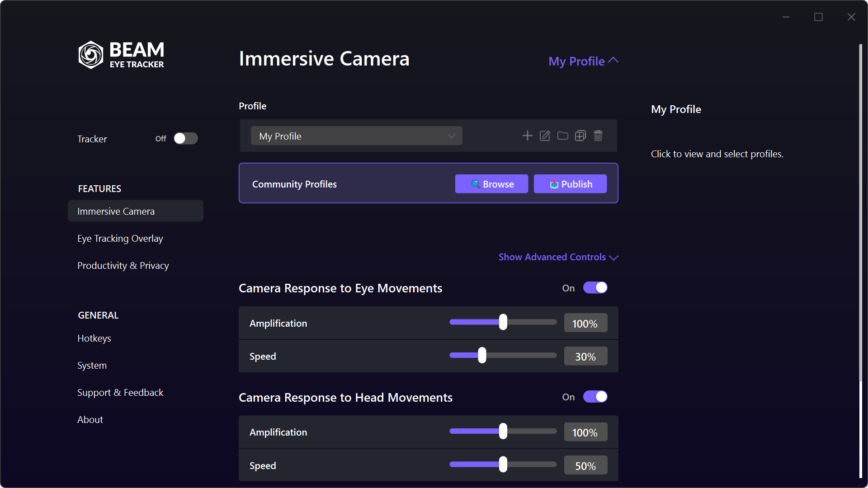Click the head Amplification 100% value field
The image size is (868, 488).
coord(585,432)
